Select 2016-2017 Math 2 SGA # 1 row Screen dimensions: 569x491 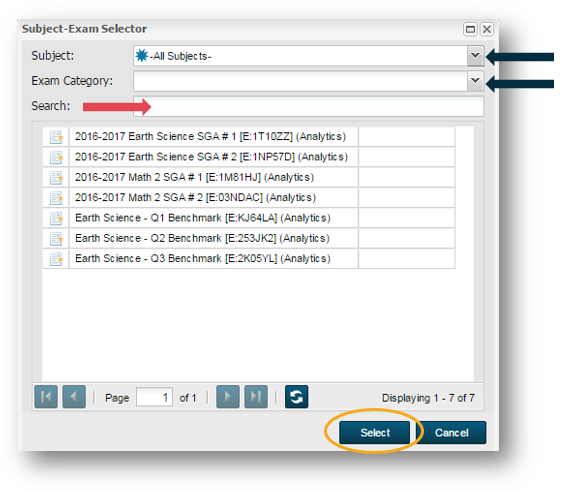pos(249,177)
